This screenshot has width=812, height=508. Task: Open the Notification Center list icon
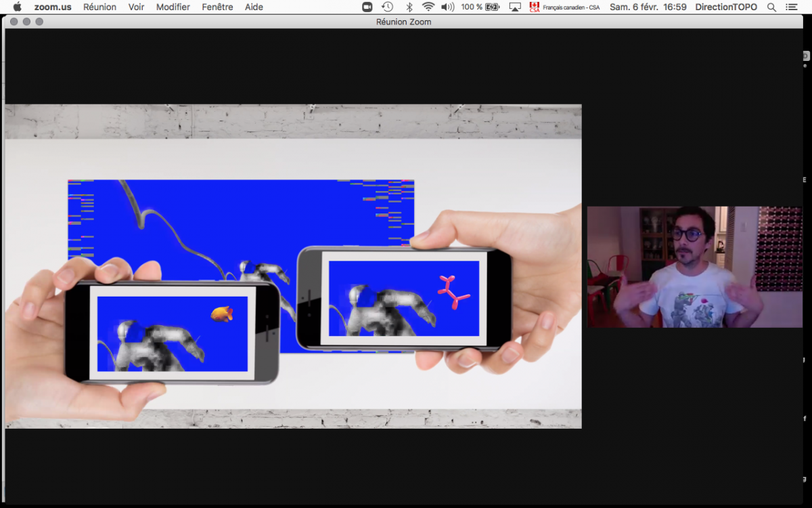click(x=792, y=7)
